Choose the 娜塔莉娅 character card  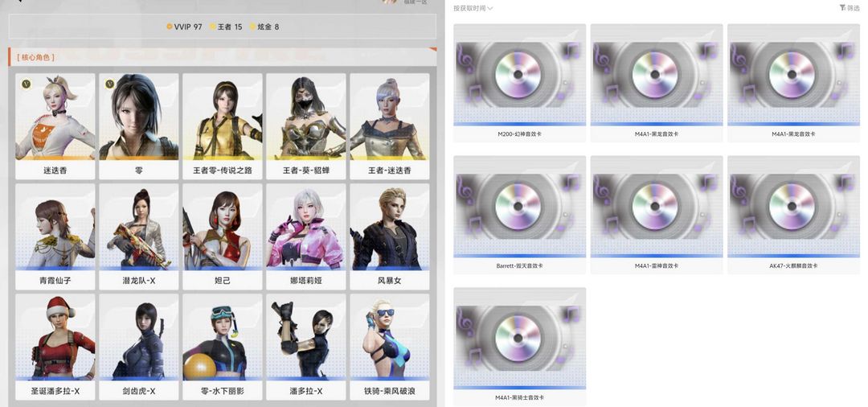coord(306,236)
